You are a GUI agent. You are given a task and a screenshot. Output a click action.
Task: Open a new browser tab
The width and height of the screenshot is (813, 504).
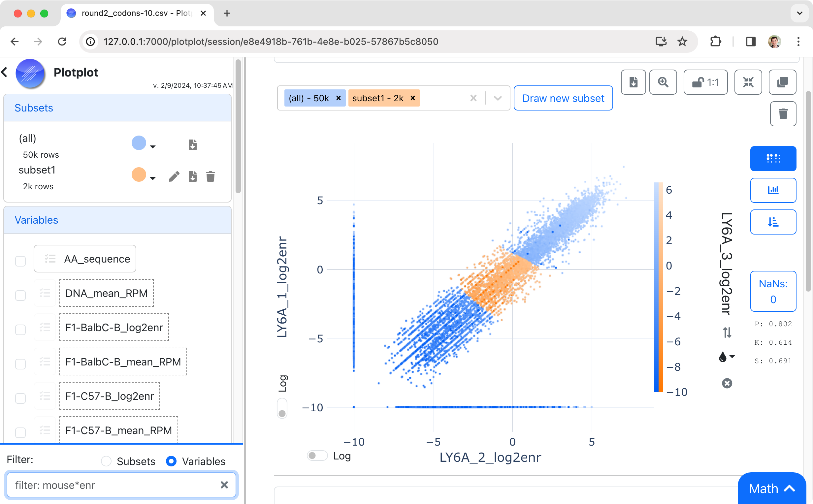click(x=227, y=13)
